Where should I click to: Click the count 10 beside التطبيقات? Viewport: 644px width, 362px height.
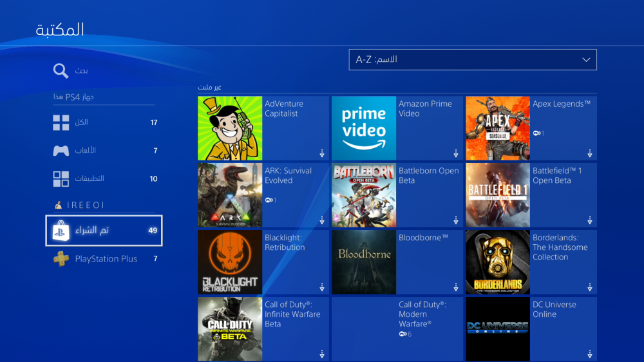pos(154,178)
